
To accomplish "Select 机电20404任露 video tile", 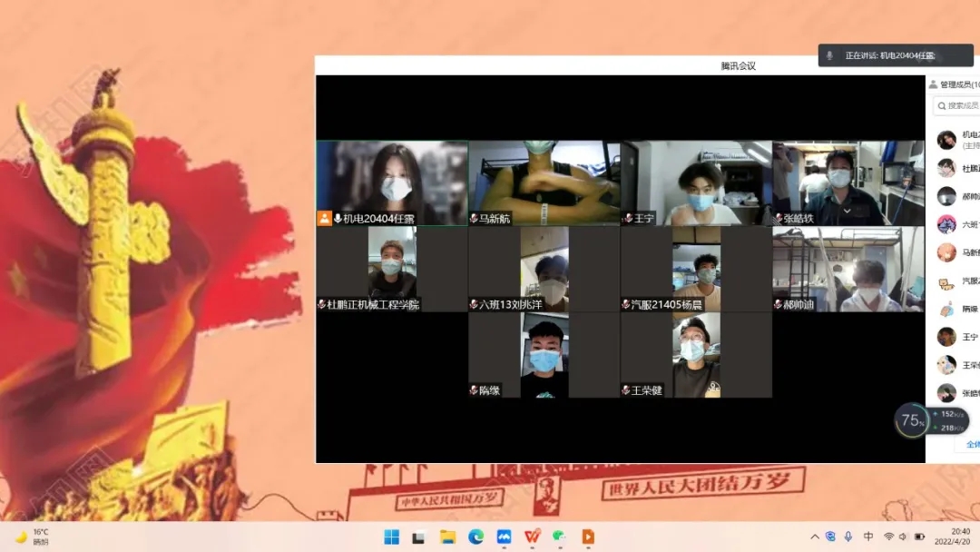I will tap(392, 182).
